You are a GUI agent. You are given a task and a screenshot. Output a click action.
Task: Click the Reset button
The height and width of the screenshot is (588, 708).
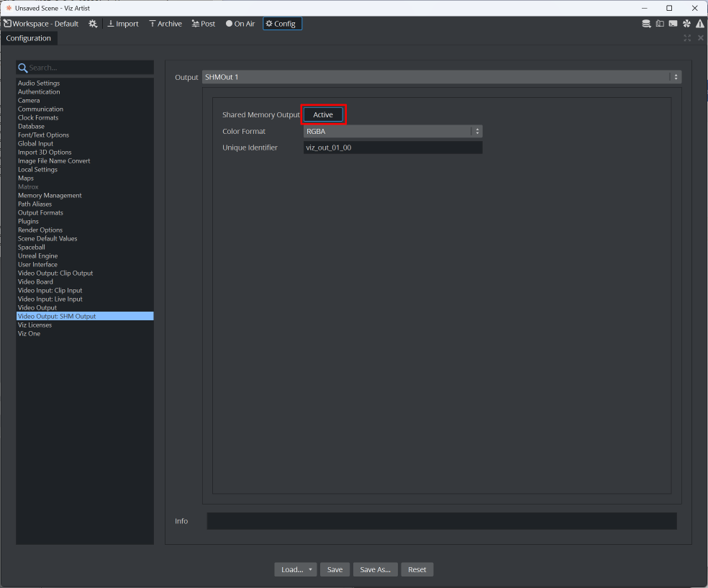click(x=417, y=569)
